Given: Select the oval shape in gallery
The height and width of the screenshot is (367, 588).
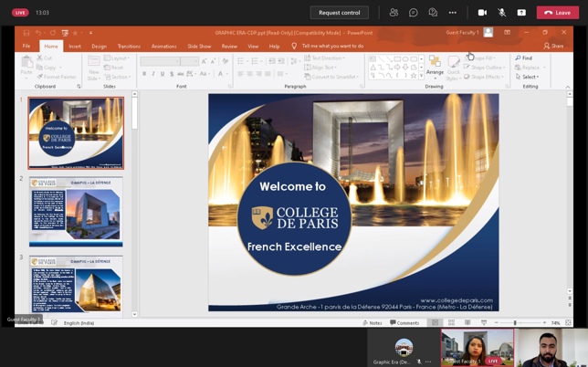Looking at the screenshot, I should pos(405,58).
